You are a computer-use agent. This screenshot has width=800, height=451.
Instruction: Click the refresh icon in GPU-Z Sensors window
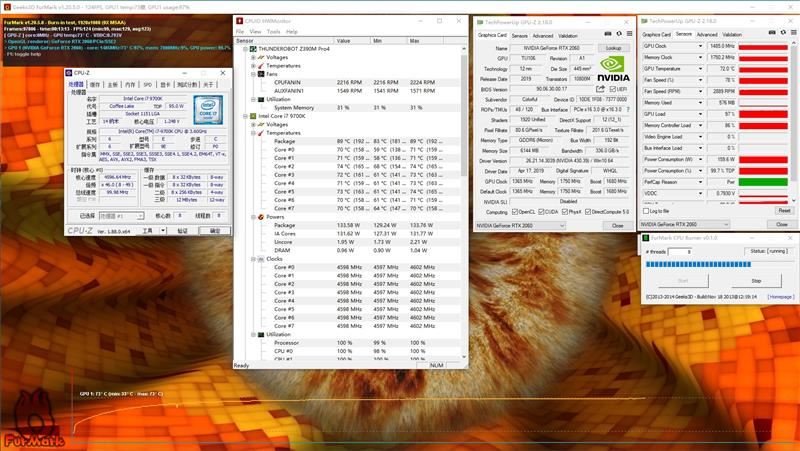coord(783,33)
